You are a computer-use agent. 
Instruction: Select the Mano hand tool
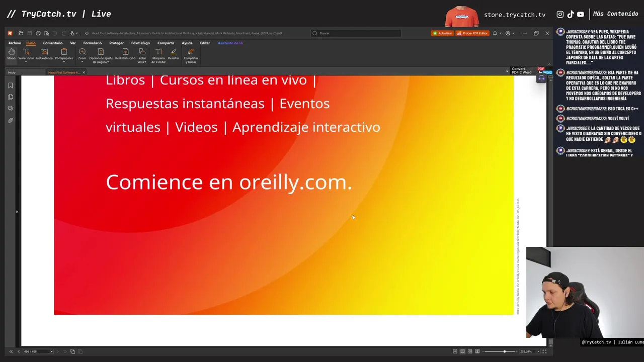(11, 55)
